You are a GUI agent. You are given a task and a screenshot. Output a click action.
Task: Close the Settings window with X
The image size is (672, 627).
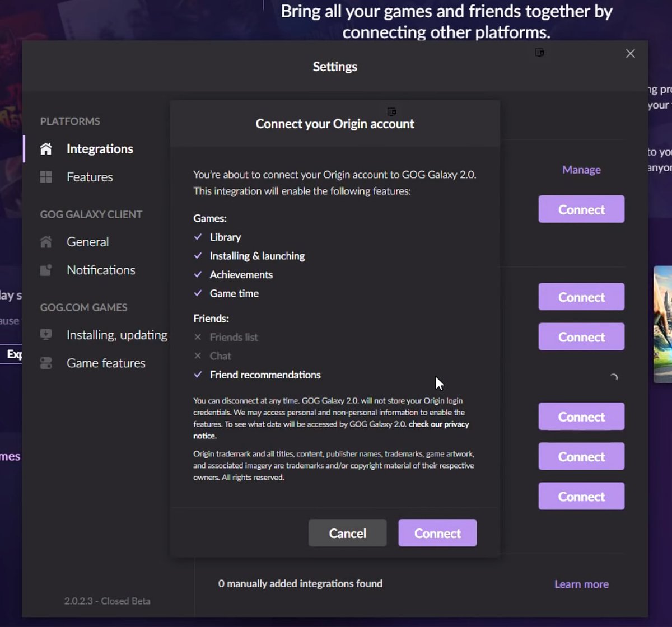[x=630, y=53]
